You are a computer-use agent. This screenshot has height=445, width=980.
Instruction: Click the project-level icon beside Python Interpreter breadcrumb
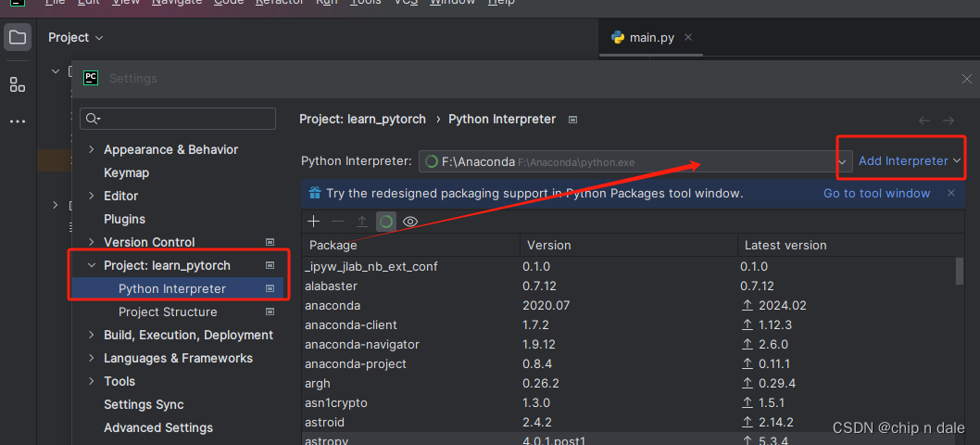click(572, 119)
